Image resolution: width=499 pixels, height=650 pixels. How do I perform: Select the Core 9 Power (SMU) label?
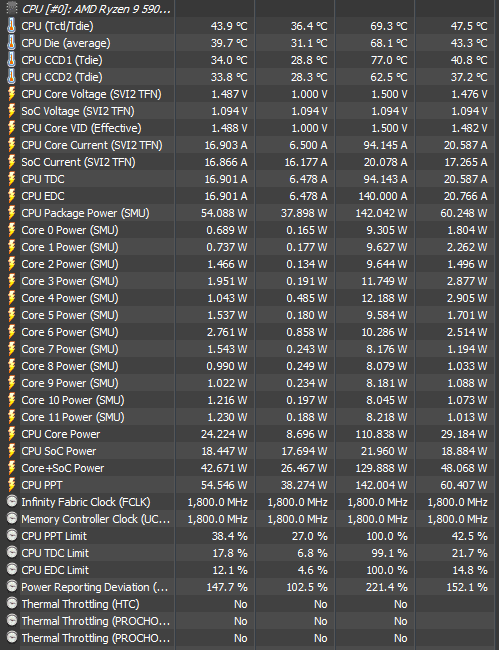pyautogui.click(x=70, y=383)
